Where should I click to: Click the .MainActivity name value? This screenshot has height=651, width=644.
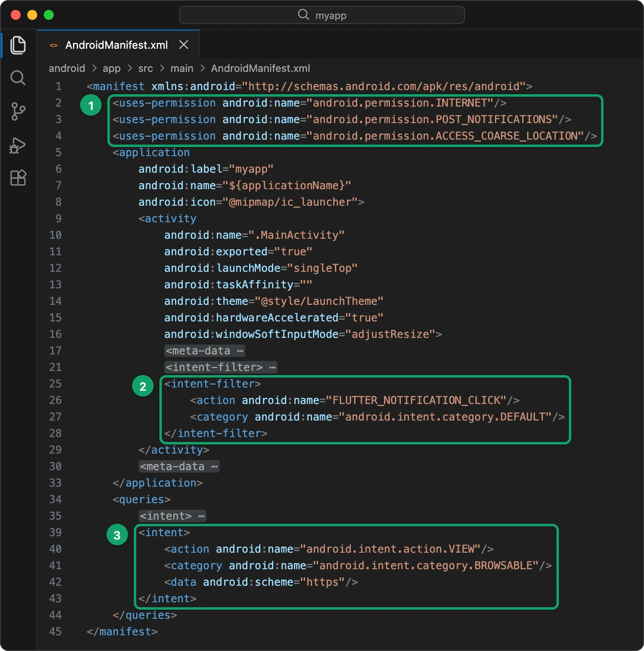(x=296, y=235)
